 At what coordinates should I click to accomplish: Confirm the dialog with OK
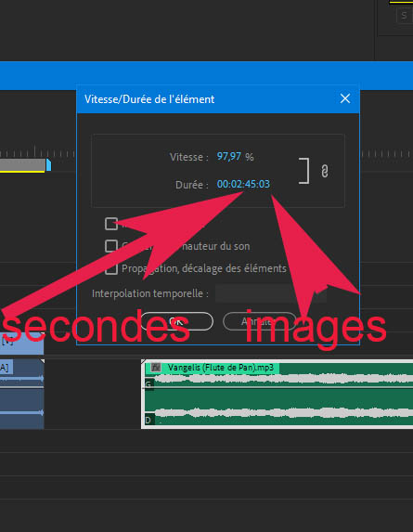tap(176, 321)
